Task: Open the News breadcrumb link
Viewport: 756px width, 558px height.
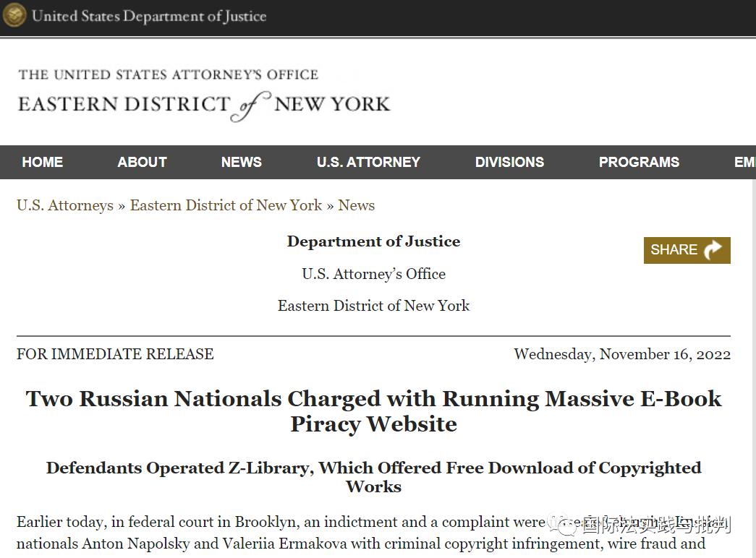Action: [357, 205]
